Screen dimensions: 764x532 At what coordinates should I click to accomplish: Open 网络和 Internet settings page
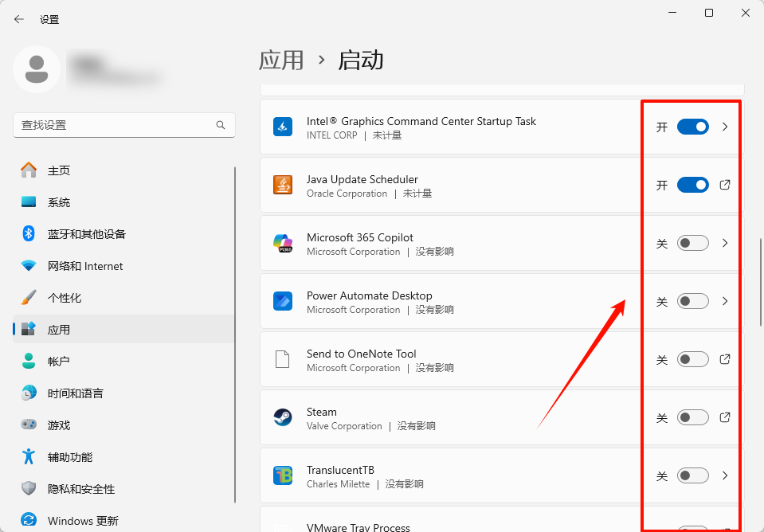(123, 266)
